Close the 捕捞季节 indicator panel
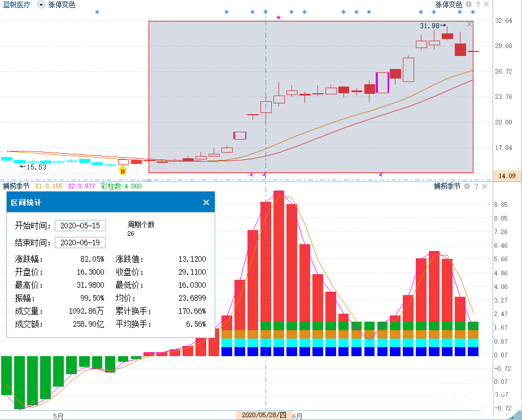Viewport: 522px width, 420px height. (x=485, y=186)
